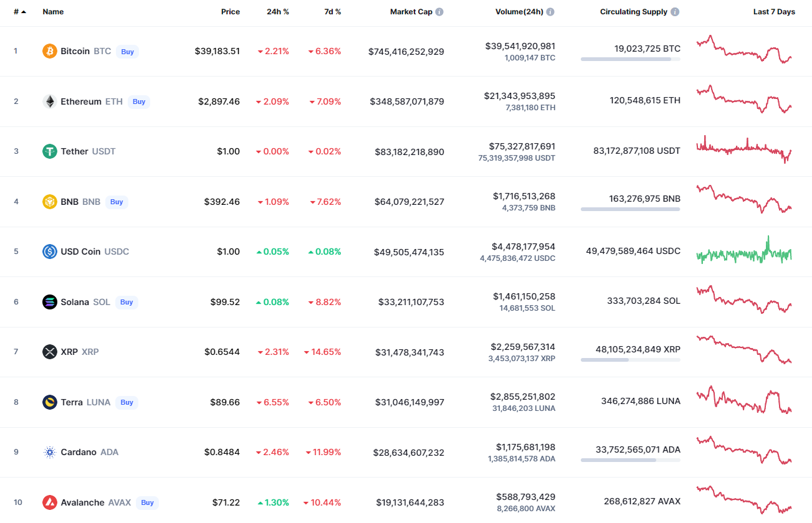The image size is (812, 523).
Task: Click the XRP logo icon
Action: click(x=50, y=352)
